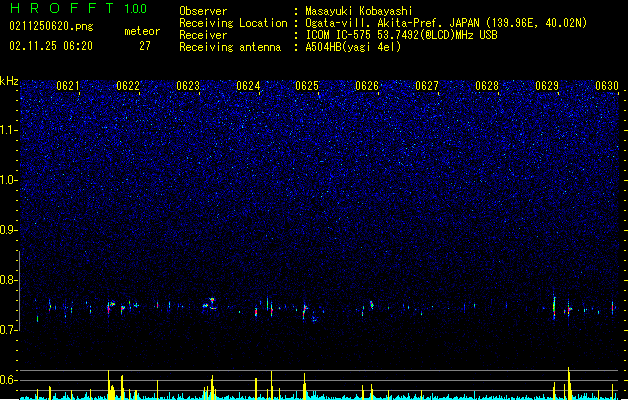Click the 'meteor' label
This screenshot has height=400, width=629.
coord(142,31)
